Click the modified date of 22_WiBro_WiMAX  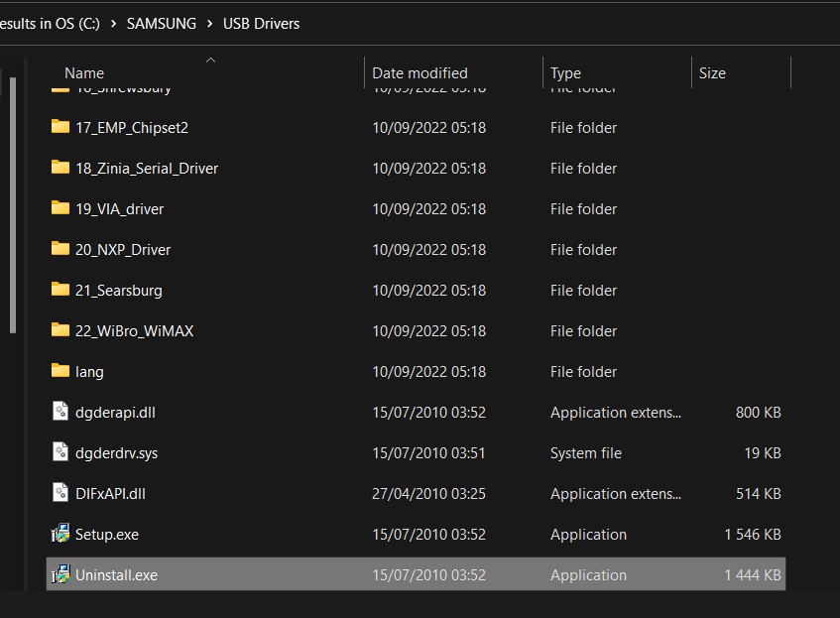[x=428, y=331]
